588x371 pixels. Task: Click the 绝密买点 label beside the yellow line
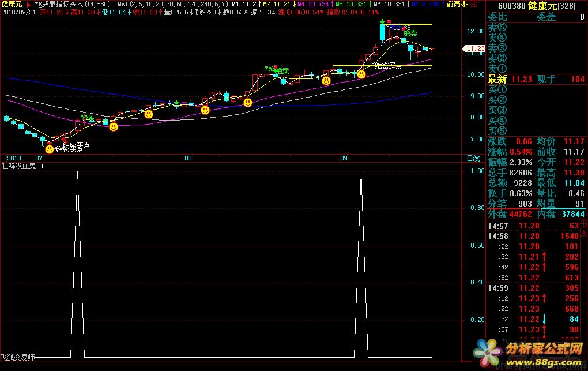pos(389,66)
